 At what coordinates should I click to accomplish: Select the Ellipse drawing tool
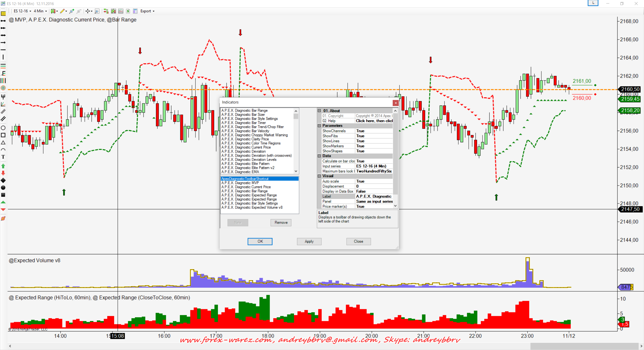pos(3,128)
